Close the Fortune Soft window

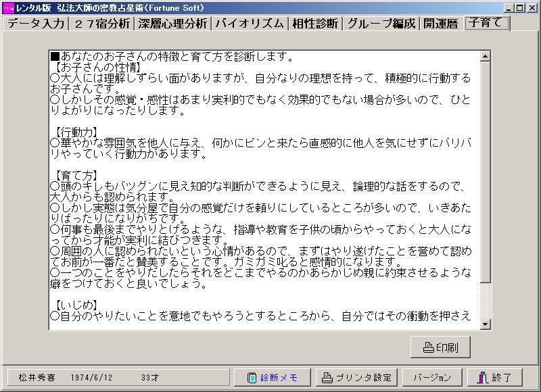(532, 7)
